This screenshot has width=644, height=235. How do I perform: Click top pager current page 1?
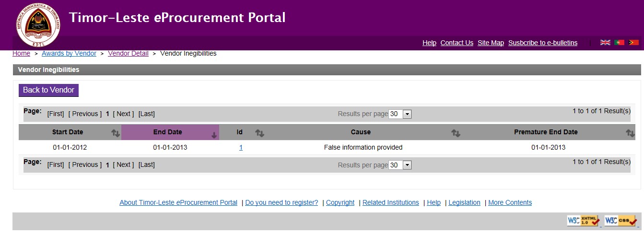[x=107, y=114]
